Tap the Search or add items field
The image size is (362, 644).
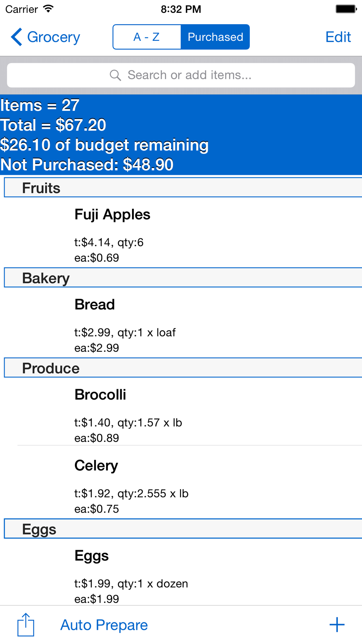tap(181, 75)
